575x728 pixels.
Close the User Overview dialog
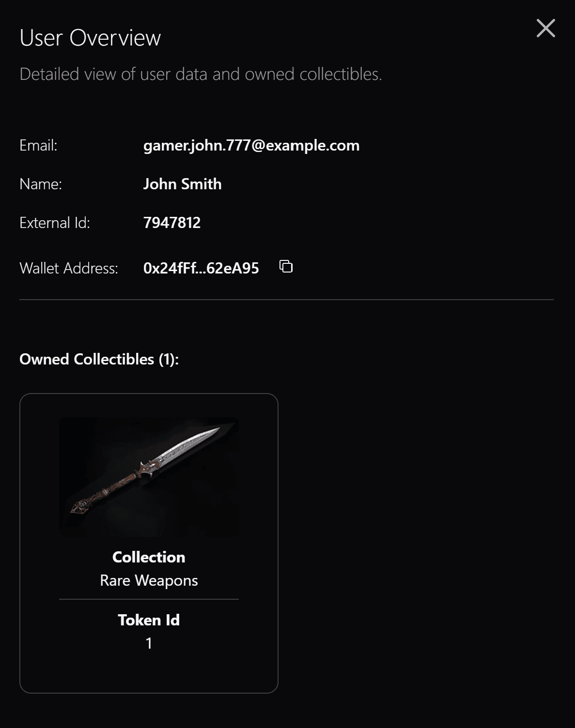coord(545,29)
